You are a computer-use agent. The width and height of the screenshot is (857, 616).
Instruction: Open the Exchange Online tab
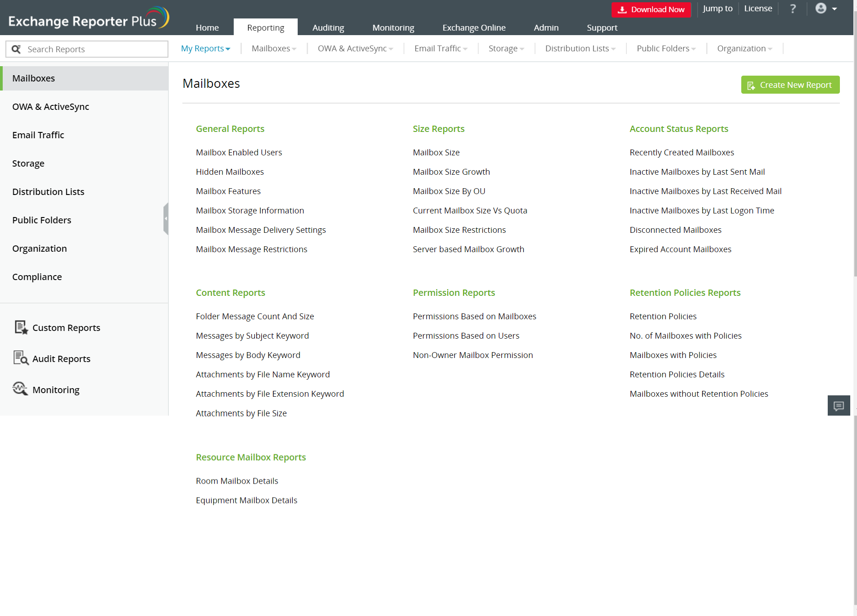click(x=474, y=27)
